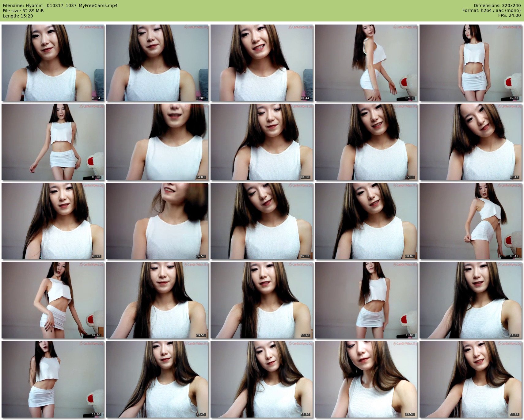Click the thumbnail labeled 13:54
524x420 pixels.
click(x=366, y=379)
